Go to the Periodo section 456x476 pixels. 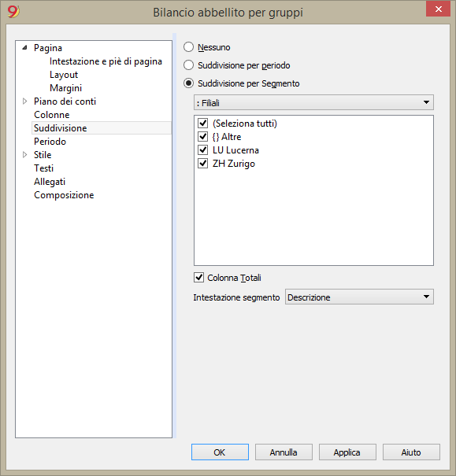click(x=50, y=142)
